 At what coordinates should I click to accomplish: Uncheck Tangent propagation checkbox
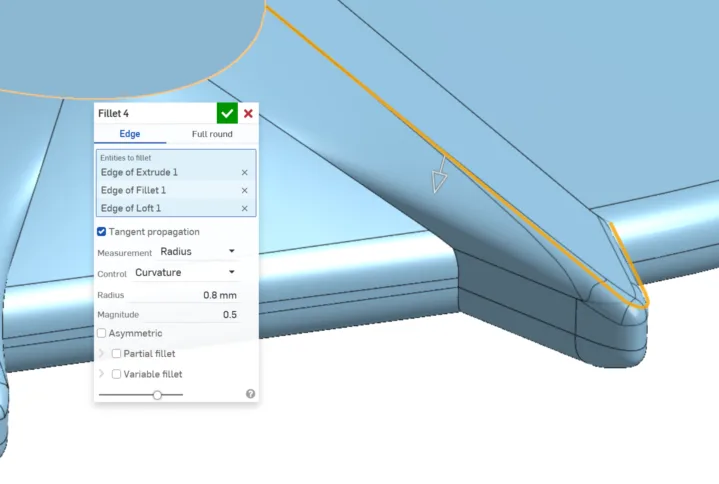101,232
